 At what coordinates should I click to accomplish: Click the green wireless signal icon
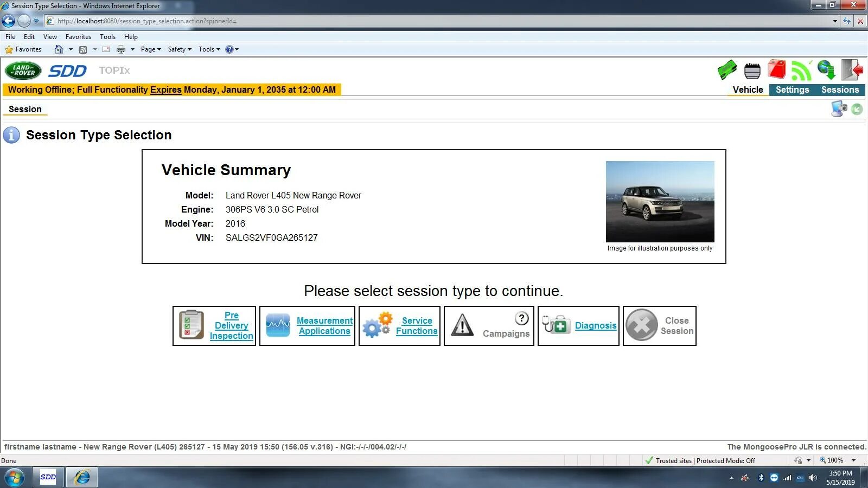[x=802, y=70]
